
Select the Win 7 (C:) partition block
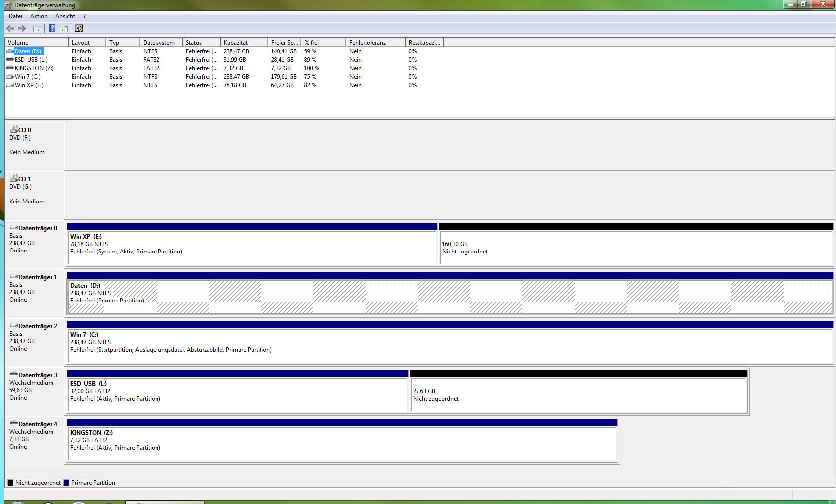(450, 343)
